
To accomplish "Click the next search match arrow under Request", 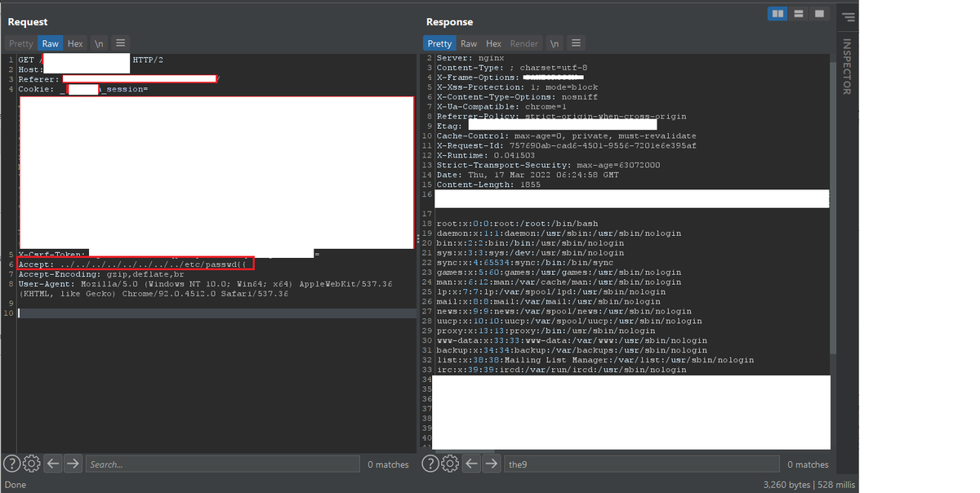I will tap(73, 464).
